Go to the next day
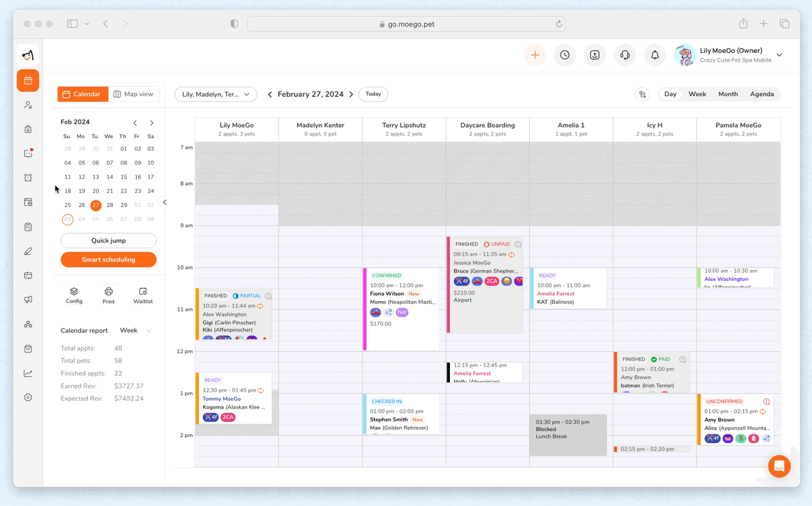This screenshot has width=812, height=506. tap(351, 95)
